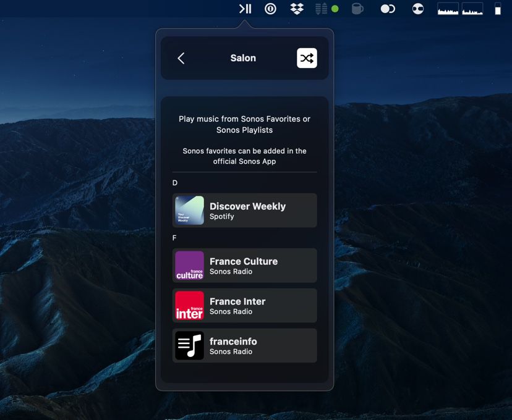The height and width of the screenshot is (420, 512).
Task: Click the battery indicator icon
Action: pos(498,9)
